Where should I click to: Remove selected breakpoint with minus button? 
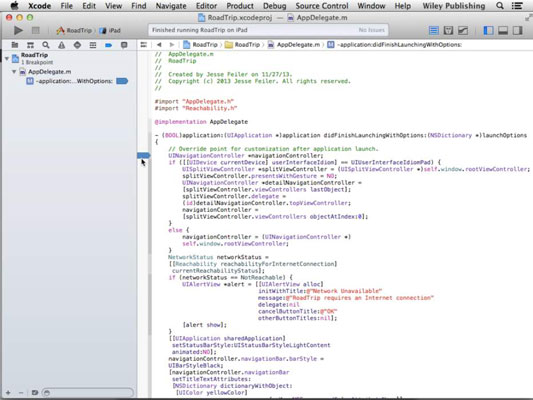click(x=21, y=393)
